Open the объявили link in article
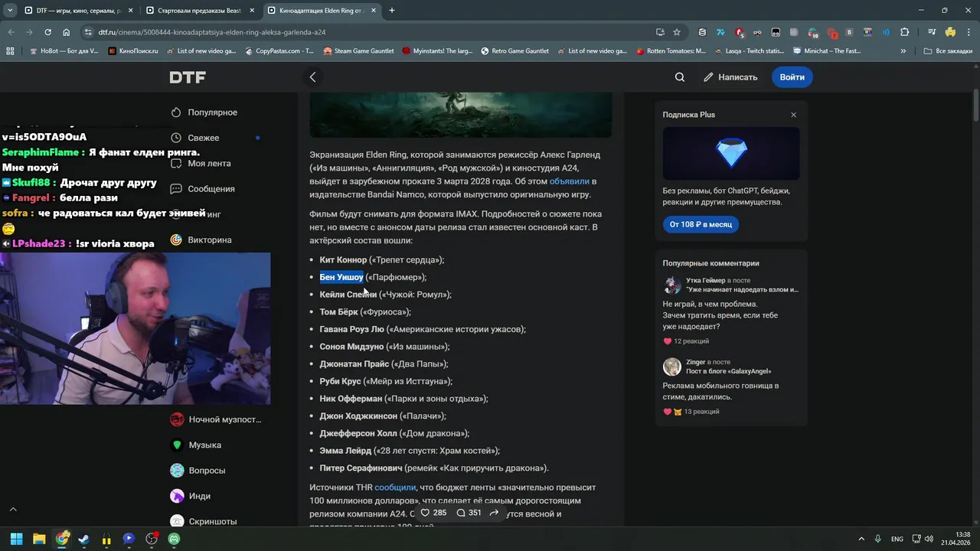This screenshot has width=980, height=551. point(569,182)
